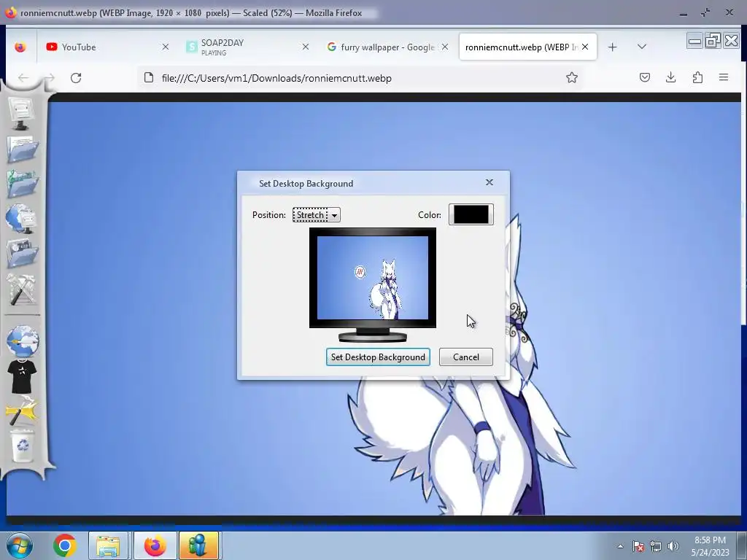This screenshot has width=747, height=560.
Task: Open the Action Center flag icon
Action: [638, 546]
